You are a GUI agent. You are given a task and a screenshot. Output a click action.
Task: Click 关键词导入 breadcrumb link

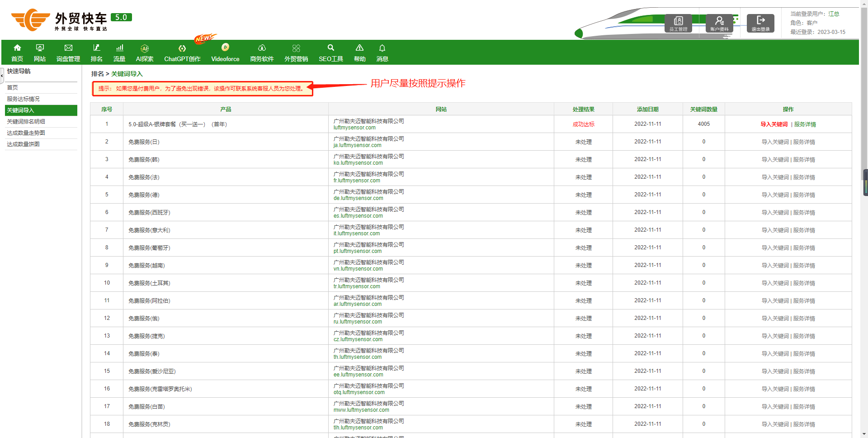click(x=127, y=74)
